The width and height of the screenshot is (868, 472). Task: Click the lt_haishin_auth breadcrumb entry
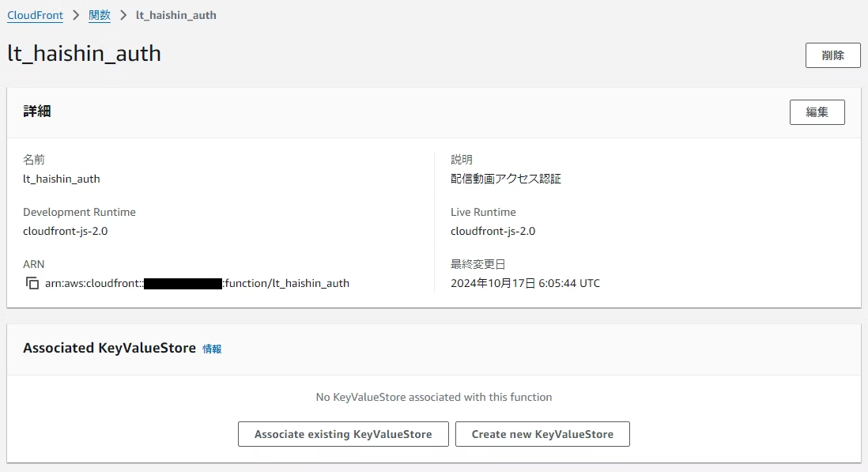click(175, 14)
